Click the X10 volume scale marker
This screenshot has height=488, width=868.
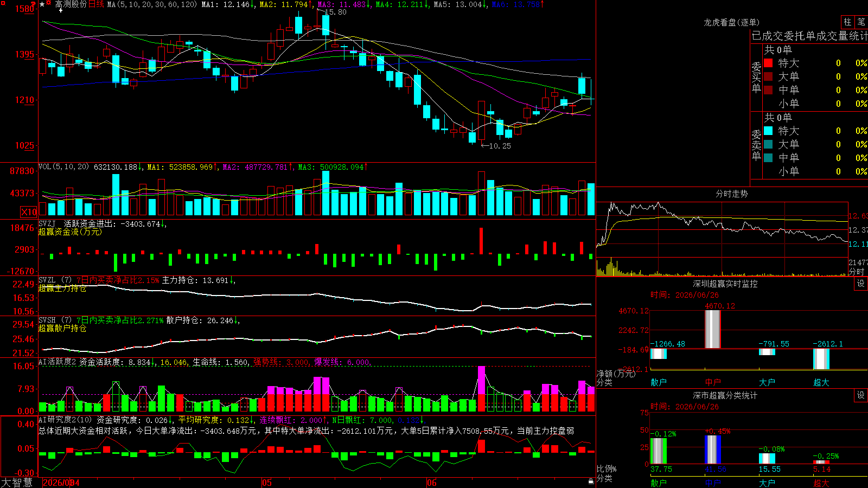pyautogui.click(x=29, y=212)
